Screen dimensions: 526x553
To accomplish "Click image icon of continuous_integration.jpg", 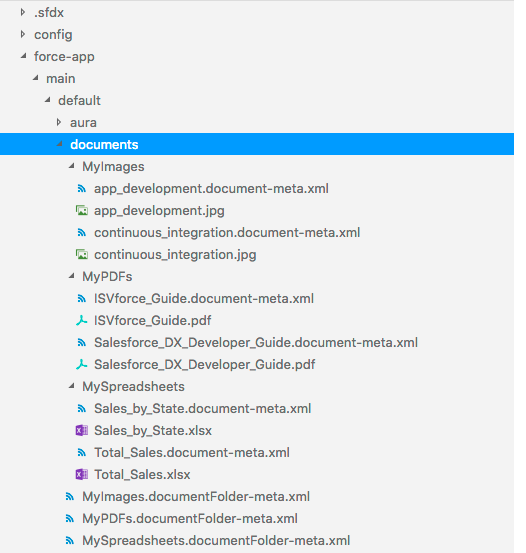I will [x=82, y=255].
